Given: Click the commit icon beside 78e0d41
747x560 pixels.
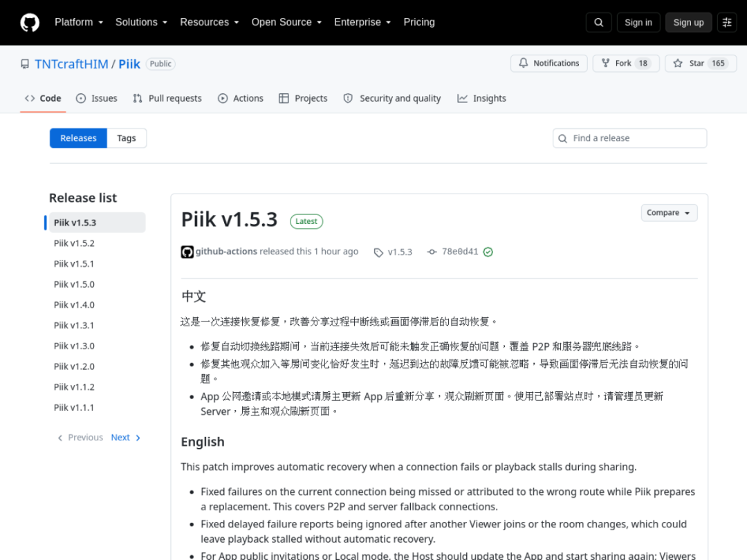Looking at the screenshot, I should coord(432,252).
